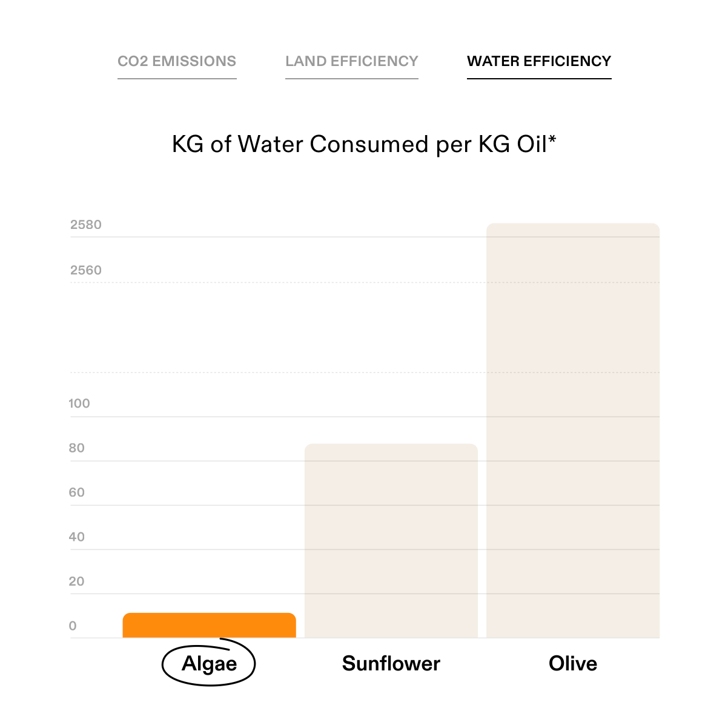Open the Land Efficiency tab
The height and width of the screenshot is (728, 728).
pyautogui.click(x=352, y=62)
